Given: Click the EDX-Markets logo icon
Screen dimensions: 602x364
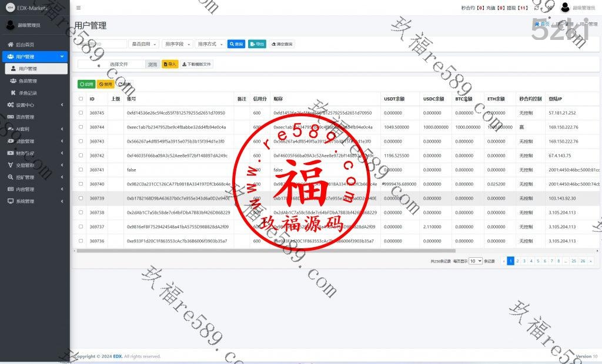Looking at the screenshot, I should click(x=10, y=8).
